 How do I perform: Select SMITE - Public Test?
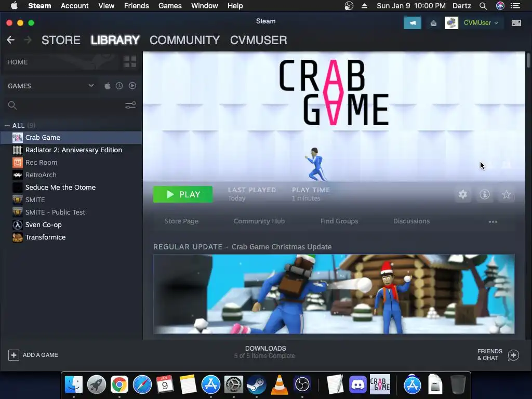pos(72,212)
